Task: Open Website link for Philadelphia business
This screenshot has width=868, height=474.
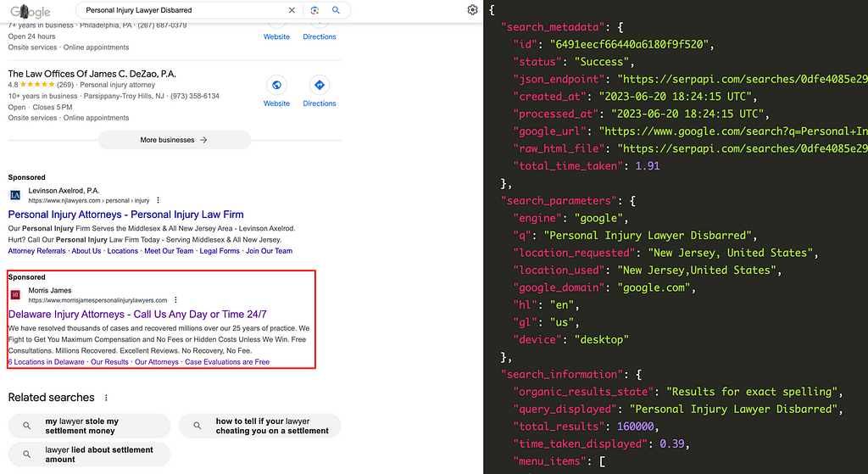Action: click(x=276, y=36)
